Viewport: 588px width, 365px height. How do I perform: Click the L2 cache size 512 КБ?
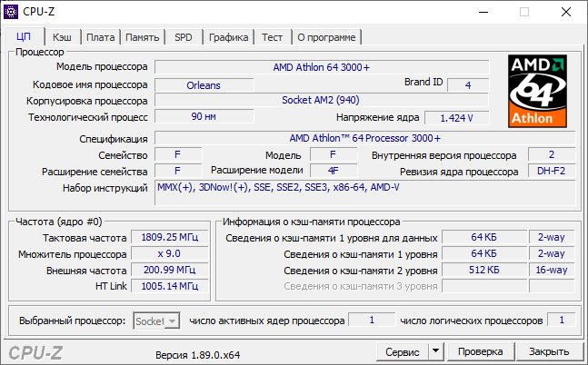click(483, 270)
